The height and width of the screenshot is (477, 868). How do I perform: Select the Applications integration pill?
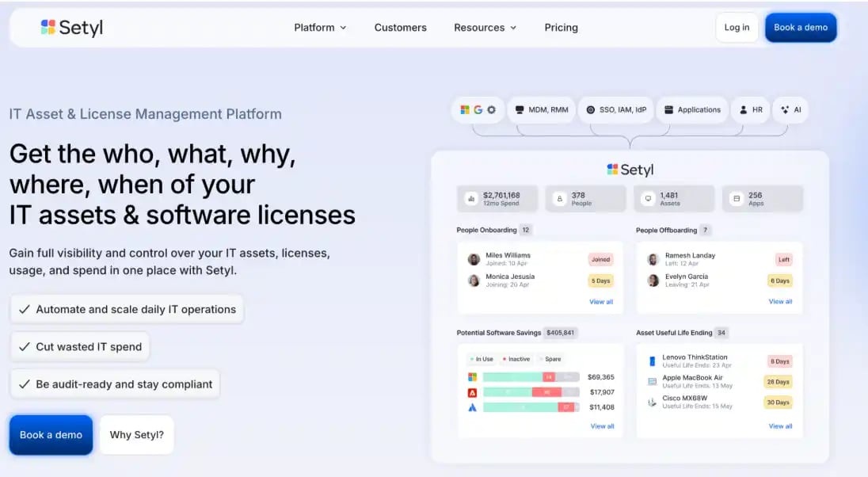tap(692, 109)
